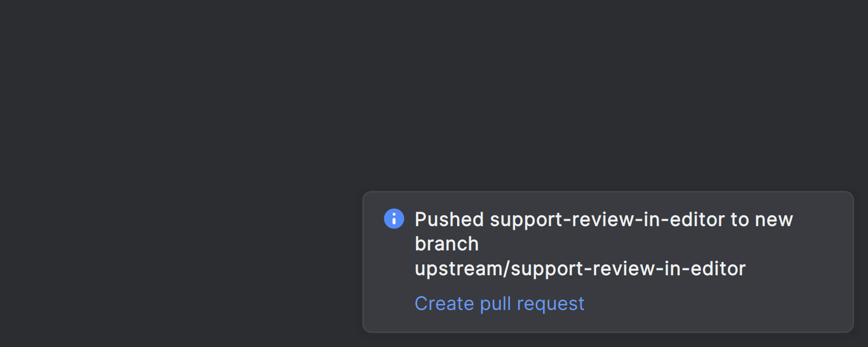The image size is (868, 347).
Task: Click the Create pull request link
Action: click(499, 304)
